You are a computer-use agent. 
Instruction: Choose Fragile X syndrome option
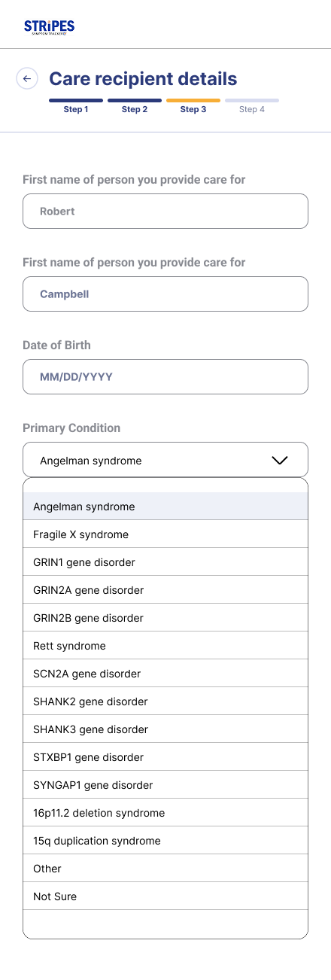point(165,534)
